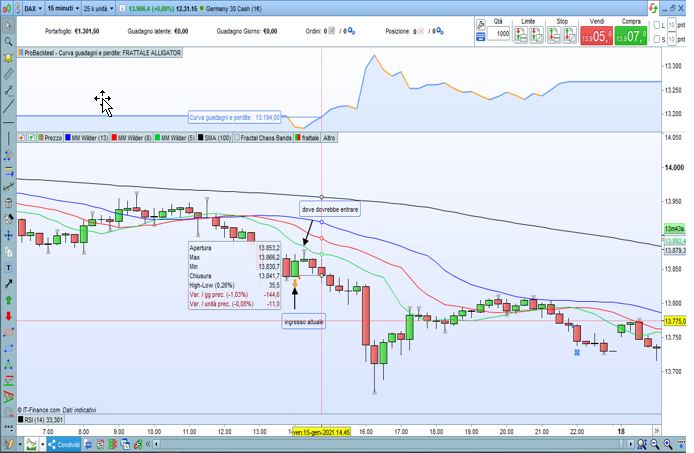Click the red plus add-indicator icon
Screen dimensions: 694x453
(21, 138)
